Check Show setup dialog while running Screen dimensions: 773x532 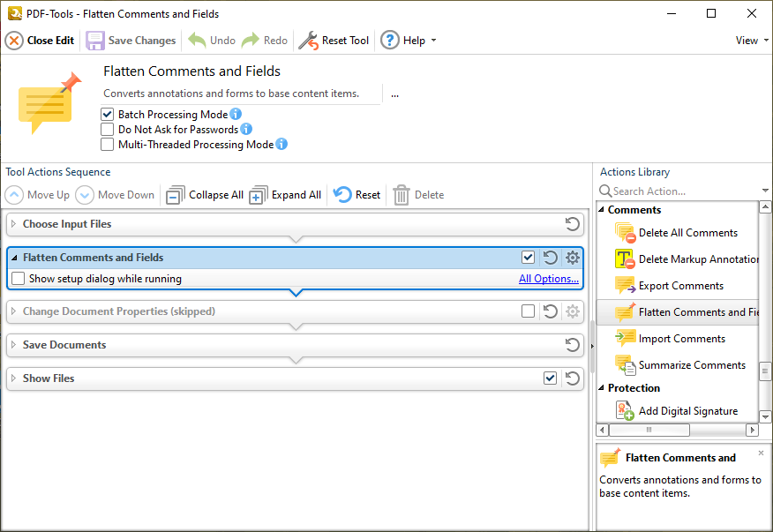tap(18, 278)
